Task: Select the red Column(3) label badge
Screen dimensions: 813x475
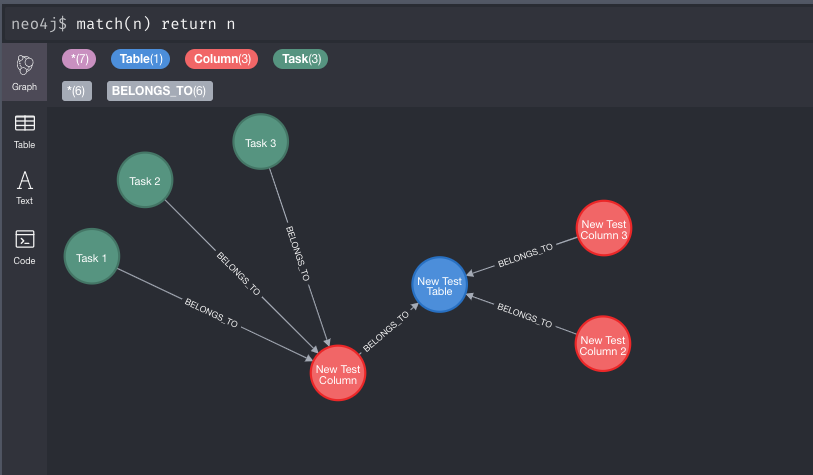Action: 222,59
